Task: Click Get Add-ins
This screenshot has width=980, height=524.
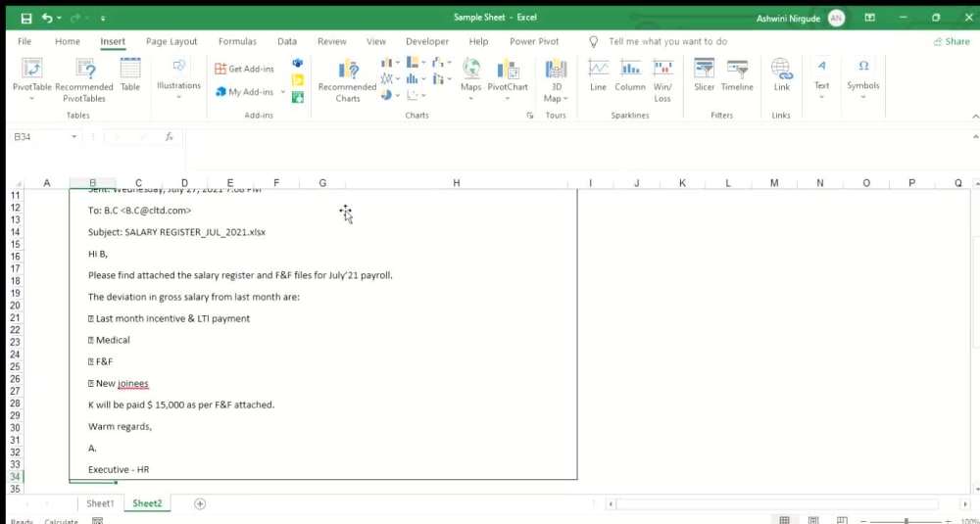Action: pyautogui.click(x=244, y=69)
